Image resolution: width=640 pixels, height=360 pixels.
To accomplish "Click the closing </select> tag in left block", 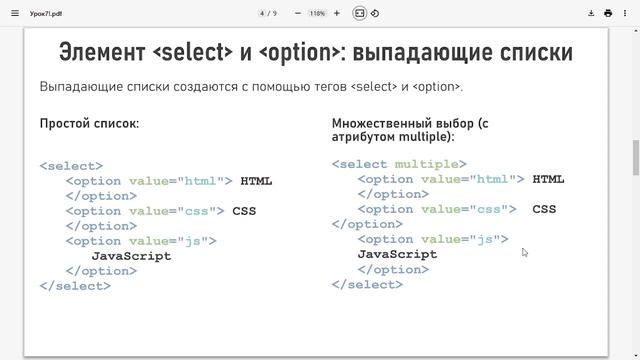I will (75, 286).
